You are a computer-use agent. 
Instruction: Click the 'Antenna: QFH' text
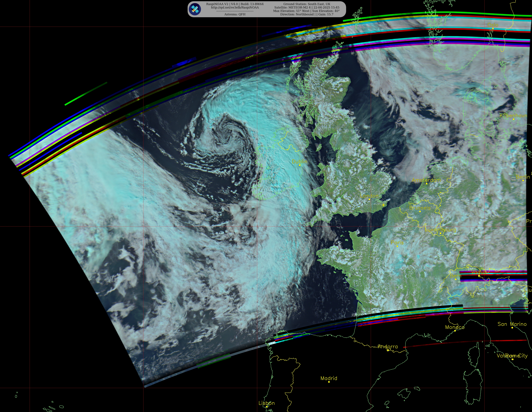click(235, 14)
